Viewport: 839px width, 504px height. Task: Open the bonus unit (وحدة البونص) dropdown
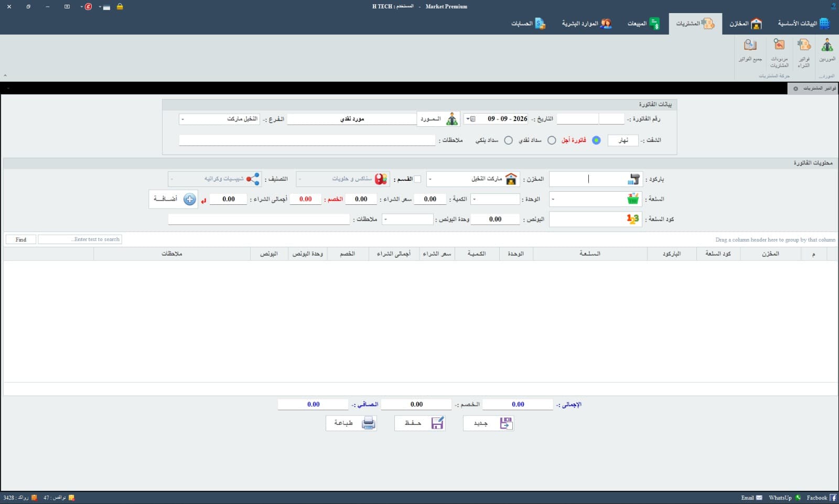pyautogui.click(x=386, y=219)
